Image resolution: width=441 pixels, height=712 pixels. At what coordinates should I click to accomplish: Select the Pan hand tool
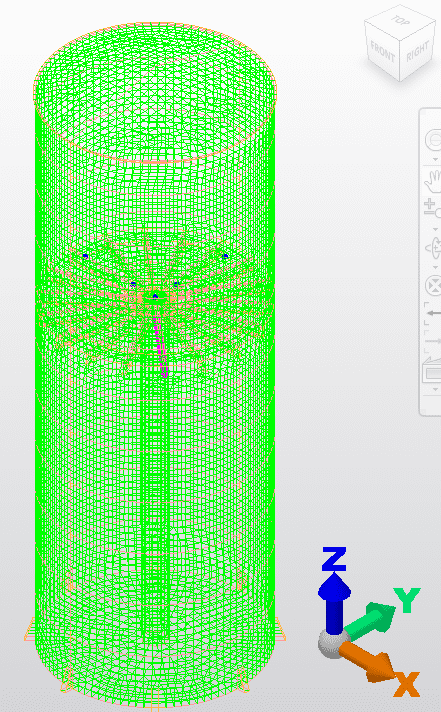coord(433,181)
